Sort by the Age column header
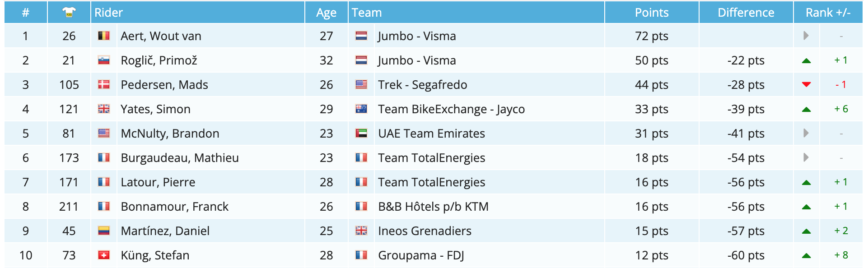Viewport: 868px width, 268px height. pyautogui.click(x=326, y=13)
